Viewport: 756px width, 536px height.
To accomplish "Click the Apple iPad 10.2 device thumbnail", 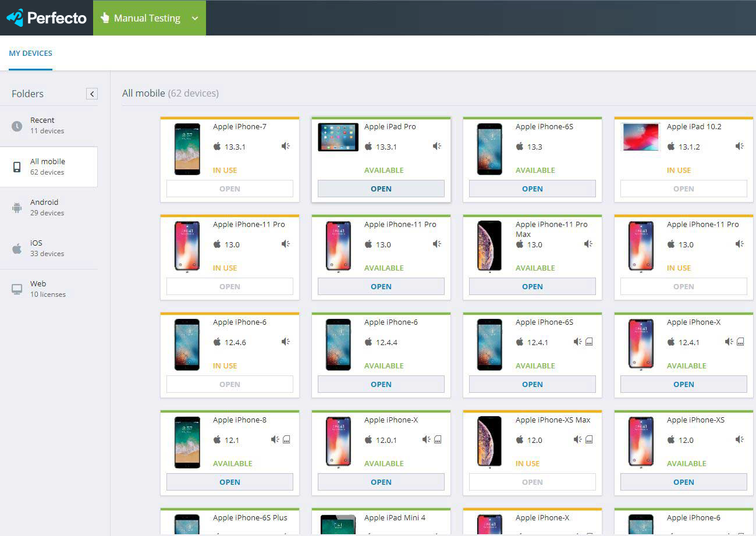I will click(x=641, y=137).
